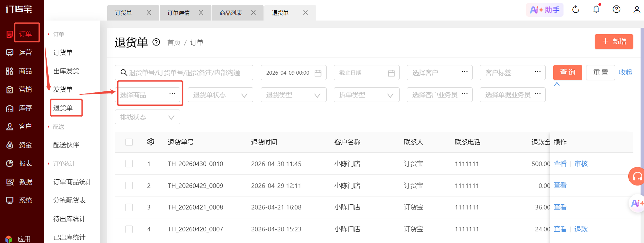This screenshot has width=644, height=243.
Task: Collapse filters with 收起 link
Action: [625, 72]
